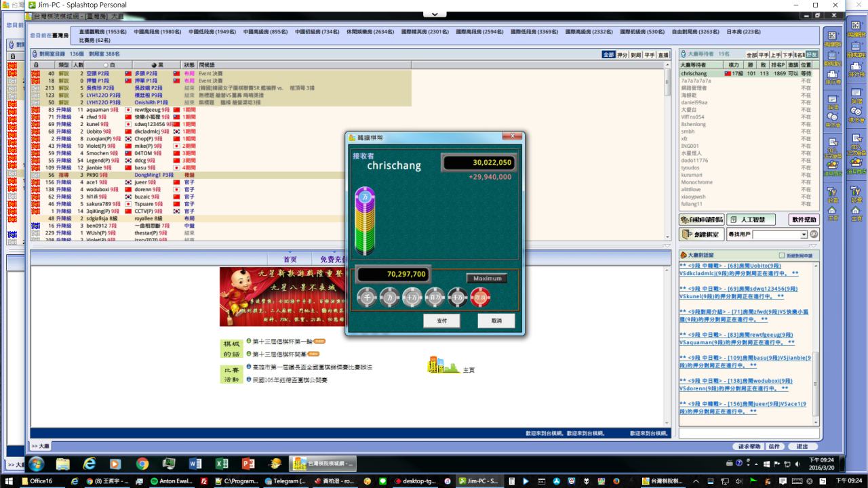Screen dimensions: 868x488
Task: Filter the room list by 押分
Action: click(622, 55)
